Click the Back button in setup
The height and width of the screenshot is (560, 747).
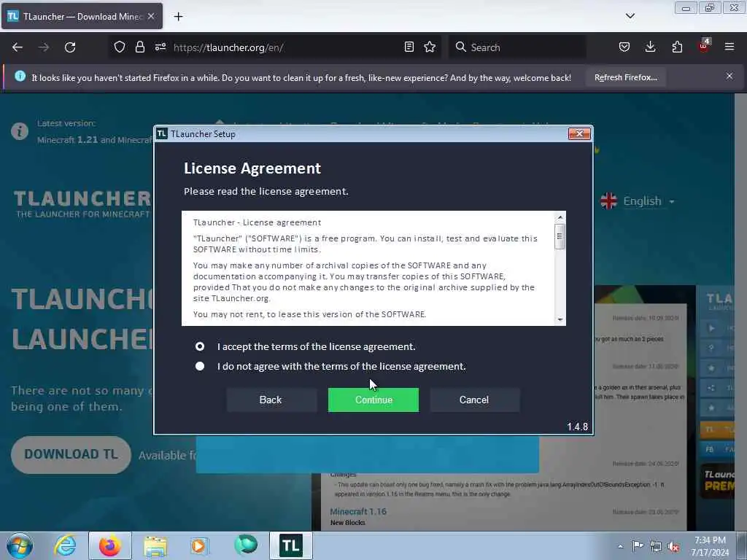click(x=271, y=400)
